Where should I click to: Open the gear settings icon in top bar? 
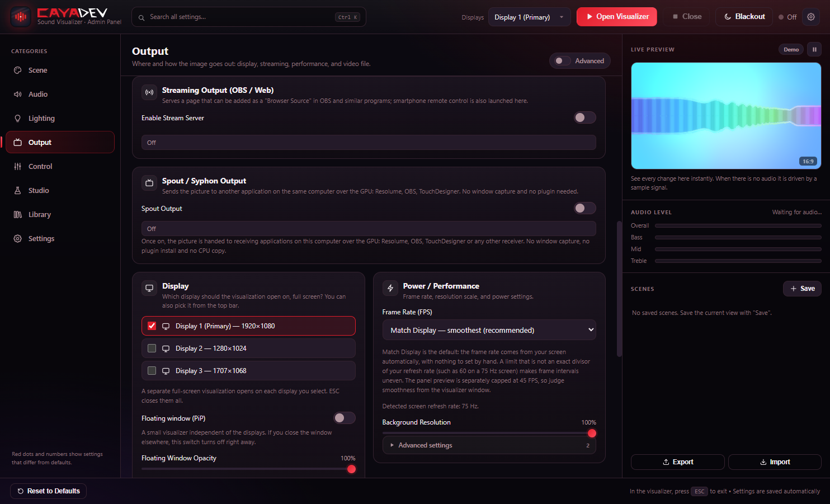[811, 17]
